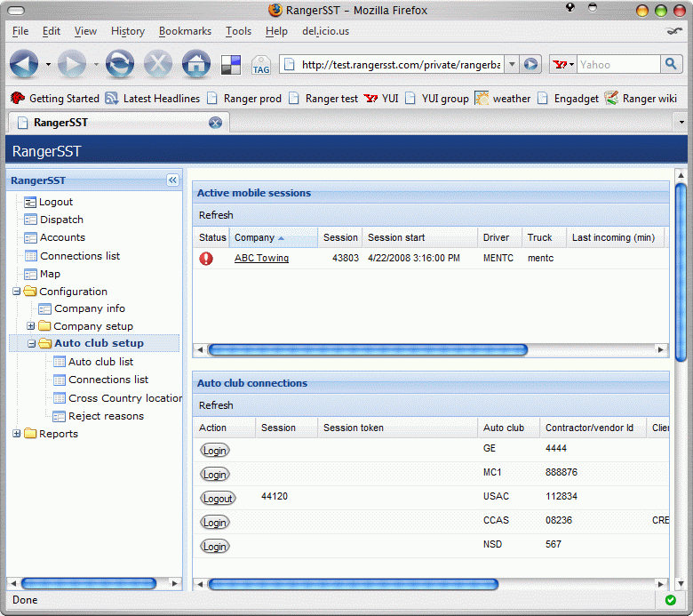
Task: Collapse the Configuration folder
Action: pos(16,292)
